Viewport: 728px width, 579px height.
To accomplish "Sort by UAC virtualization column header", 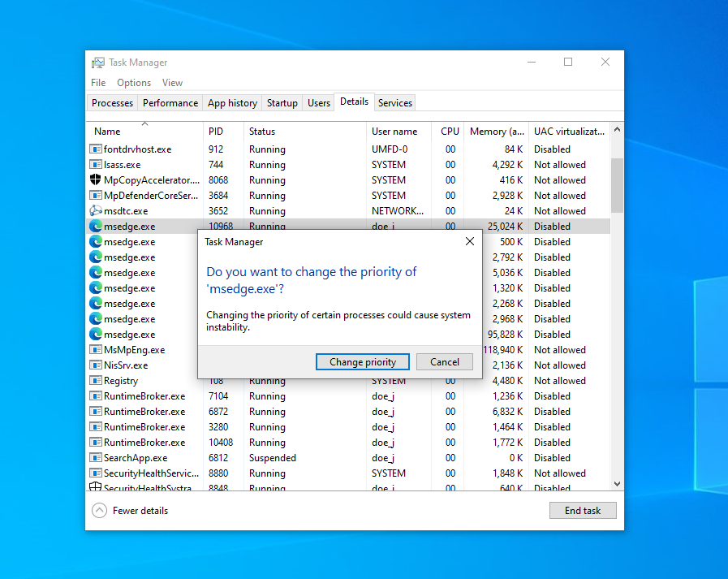I will tap(569, 131).
